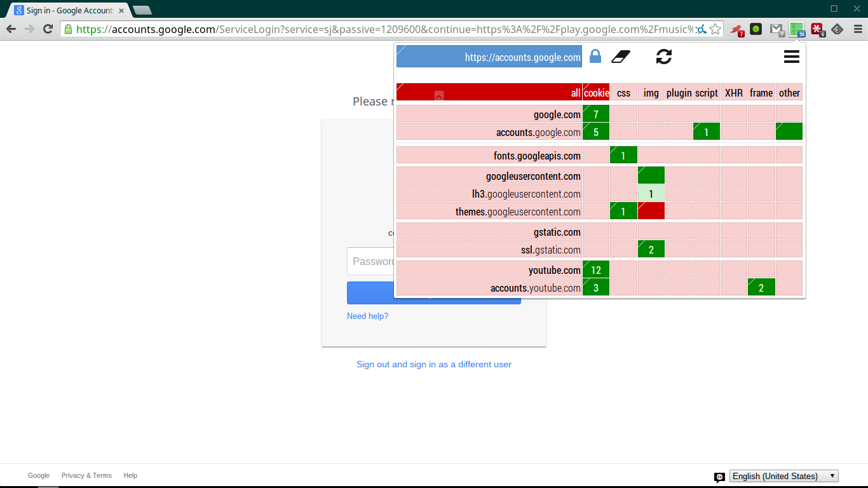Click the google.com domain row label

click(489, 114)
